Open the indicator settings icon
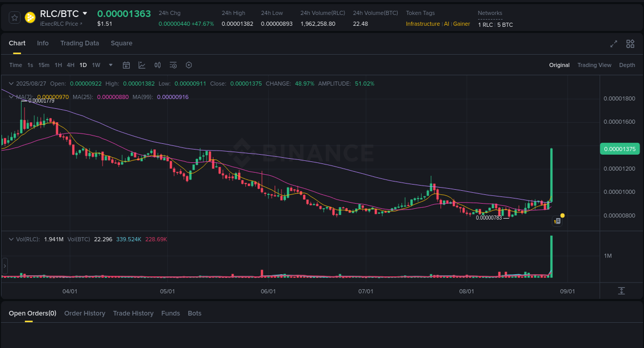The height and width of the screenshot is (348, 644). click(x=173, y=65)
